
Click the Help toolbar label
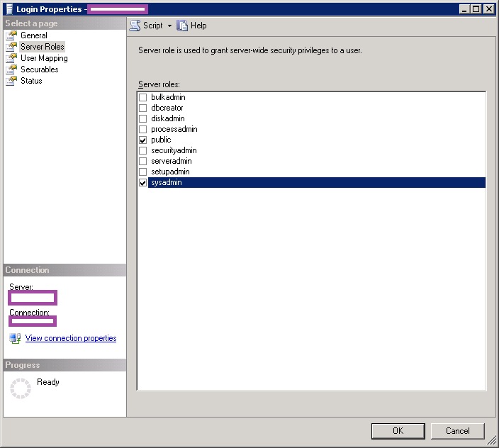point(198,26)
